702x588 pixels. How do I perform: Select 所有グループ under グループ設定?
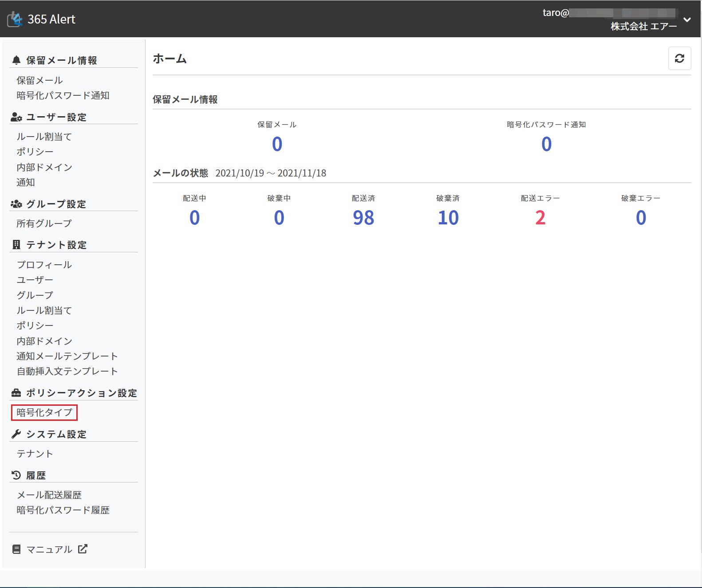click(x=44, y=223)
